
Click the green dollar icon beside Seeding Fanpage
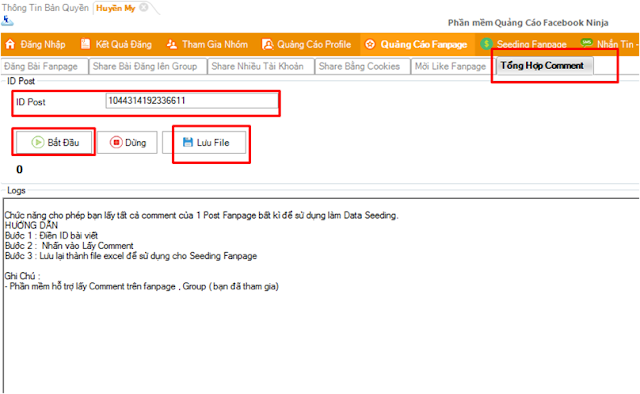pyautogui.click(x=486, y=44)
